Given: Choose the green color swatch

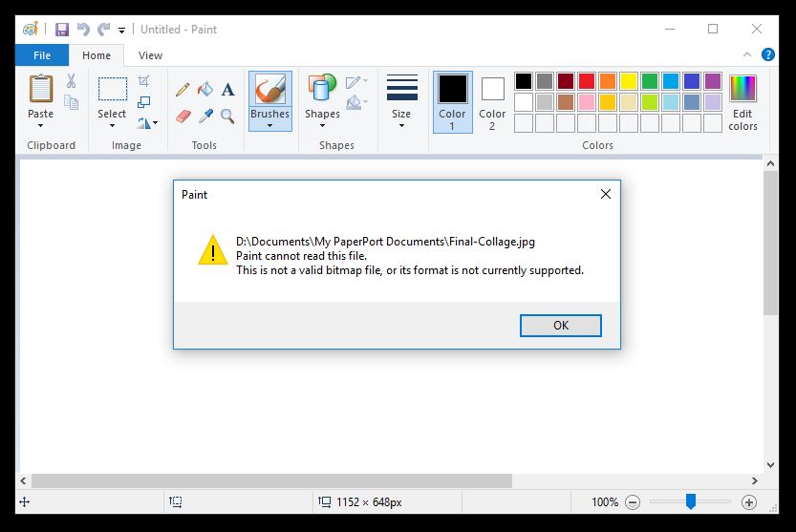Looking at the screenshot, I should [649, 81].
